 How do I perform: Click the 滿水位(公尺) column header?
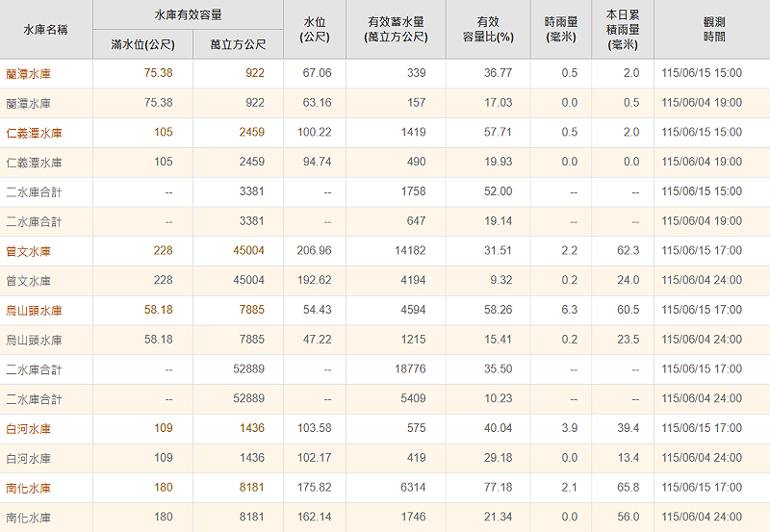[x=142, y=44]
